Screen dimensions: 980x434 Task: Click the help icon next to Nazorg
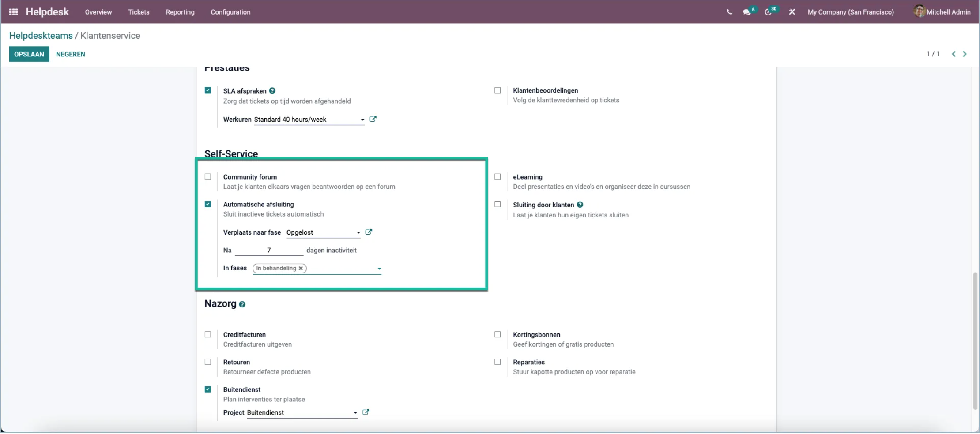242,304
